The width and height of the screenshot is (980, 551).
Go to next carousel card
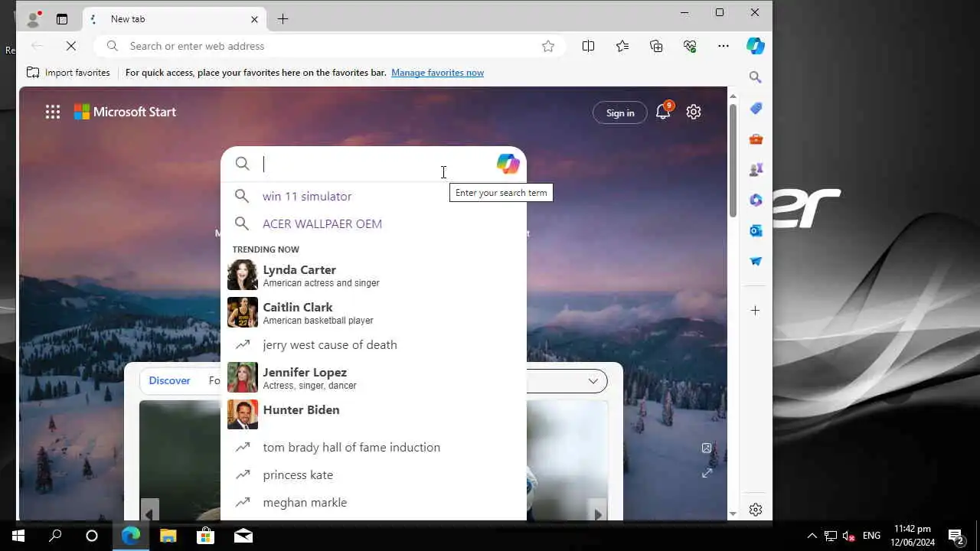pyautogui.click(x=598, y=514)
